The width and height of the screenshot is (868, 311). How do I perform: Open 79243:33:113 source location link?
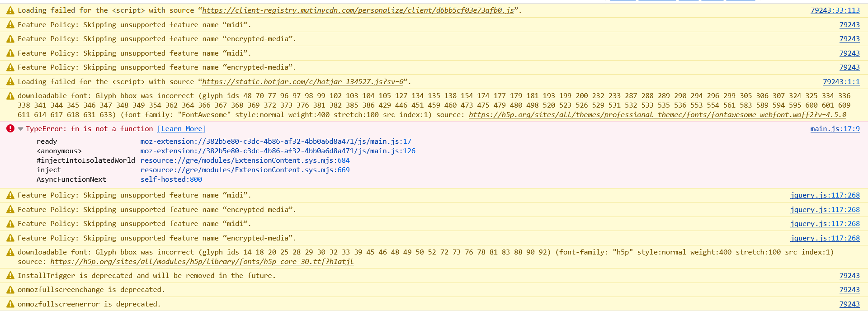coord(835,10)
